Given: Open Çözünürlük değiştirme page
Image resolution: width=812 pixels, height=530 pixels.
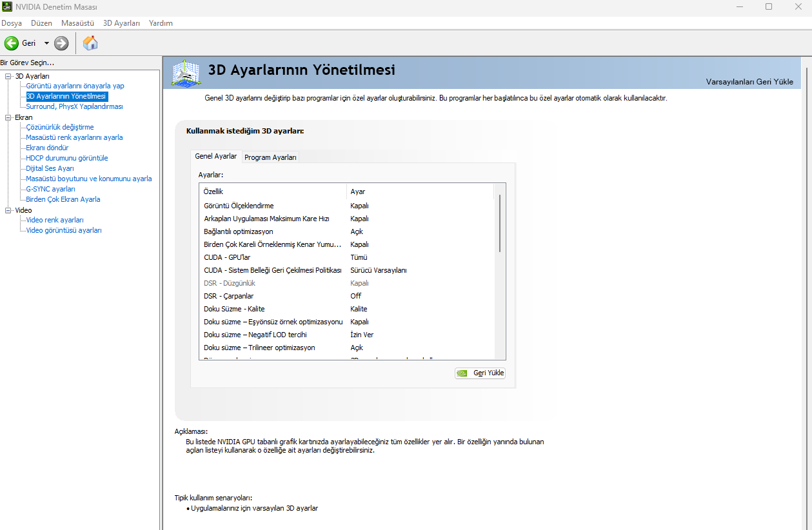Looking at the screenshot, I should (60, 127).
